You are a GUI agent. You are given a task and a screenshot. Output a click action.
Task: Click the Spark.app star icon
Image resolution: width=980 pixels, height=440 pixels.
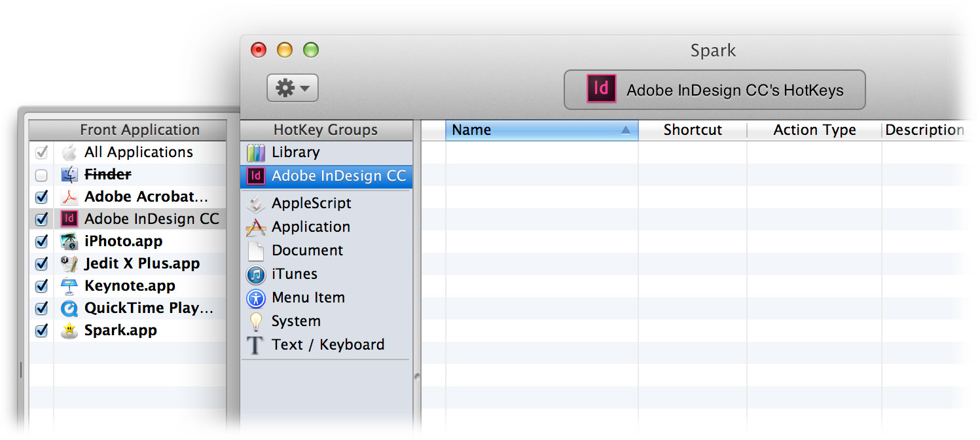[x=69, y=331]
